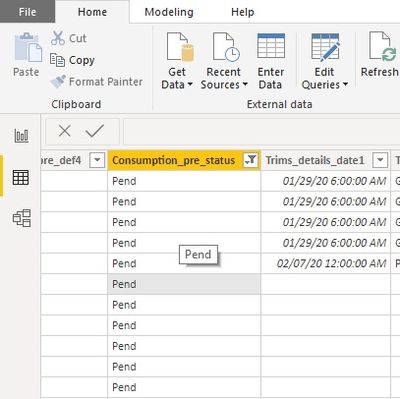Image resolution: width=400 pixels, height=399 pixels.
Task: Expand the Edit Queries dropdown arrow
Action: [x=345, y=84]
